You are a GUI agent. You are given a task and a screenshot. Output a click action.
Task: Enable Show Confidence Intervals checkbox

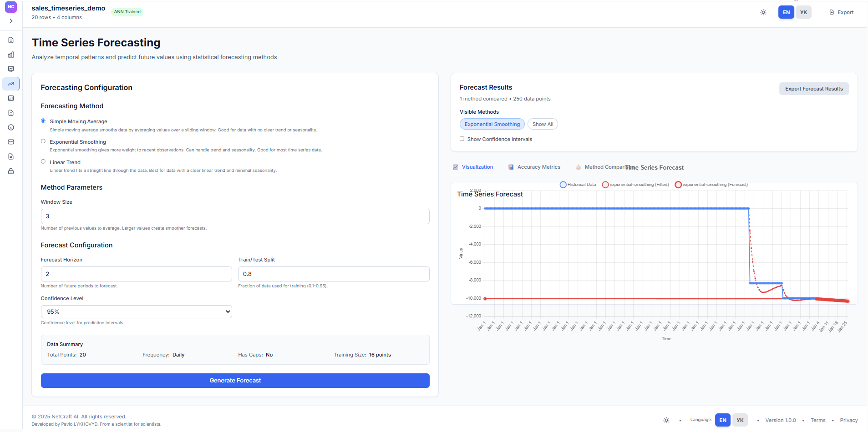tap(462, 139)
